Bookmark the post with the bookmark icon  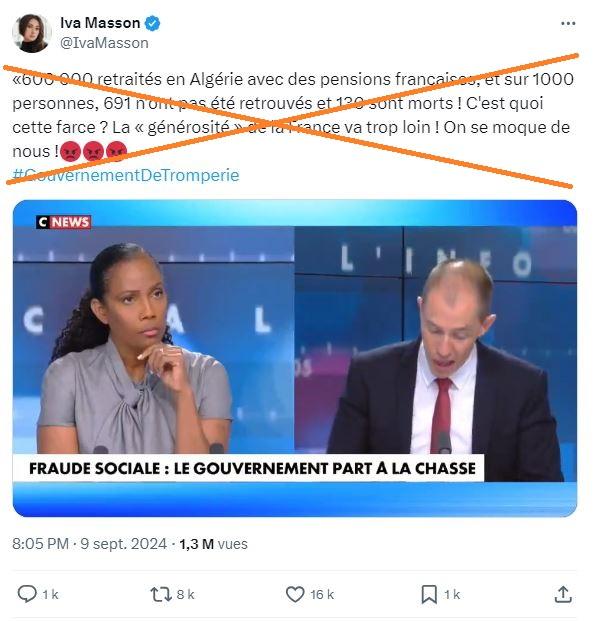(x=429, y=594)
